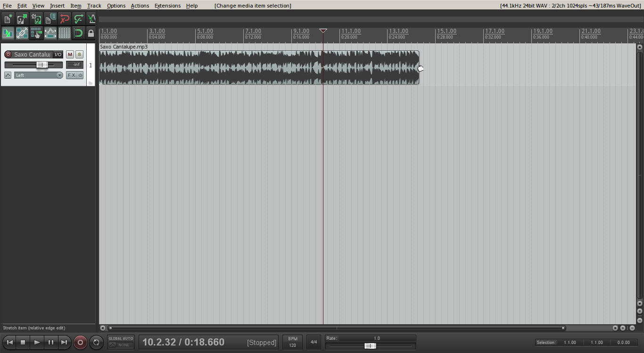Click horizontal scrollbar right arrow
Image resolution: width=644 pixels, height=353 pixels.
point(615,328)
